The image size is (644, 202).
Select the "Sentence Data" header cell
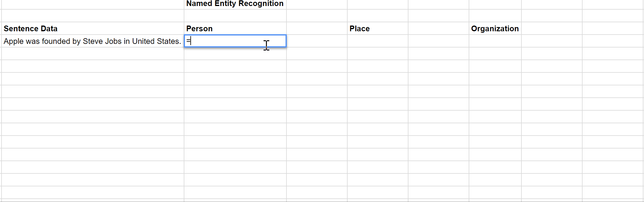tap(90, 28)
